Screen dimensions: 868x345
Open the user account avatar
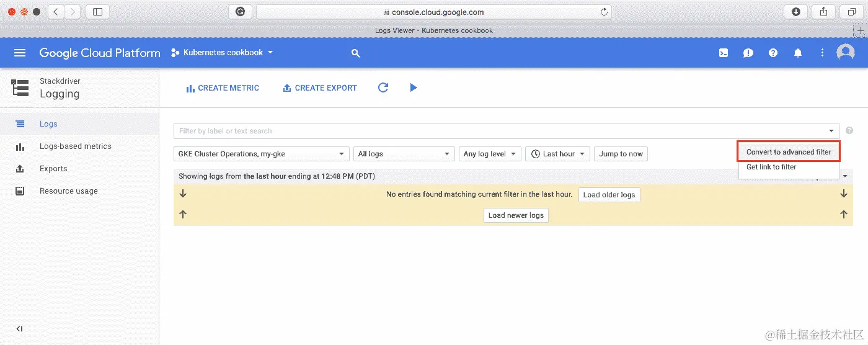point(846,53)
